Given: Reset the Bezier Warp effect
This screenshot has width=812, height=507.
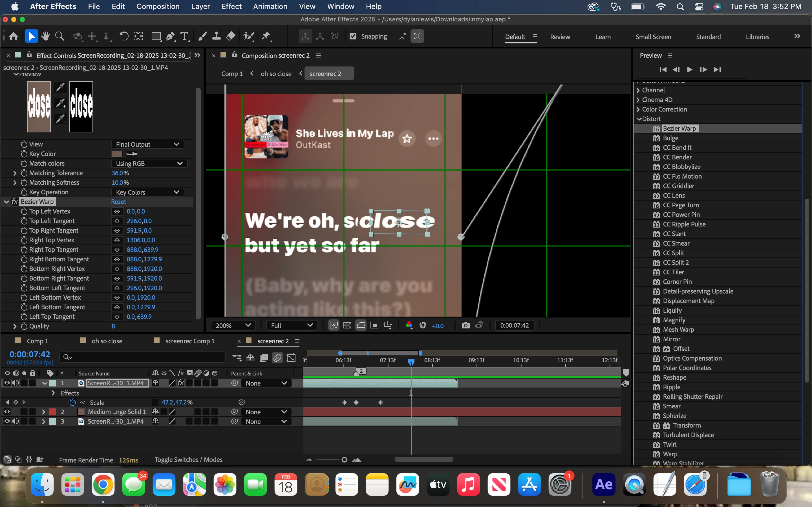Looking at the screenshot, I should pyautogui.click(x=118, y=202).
